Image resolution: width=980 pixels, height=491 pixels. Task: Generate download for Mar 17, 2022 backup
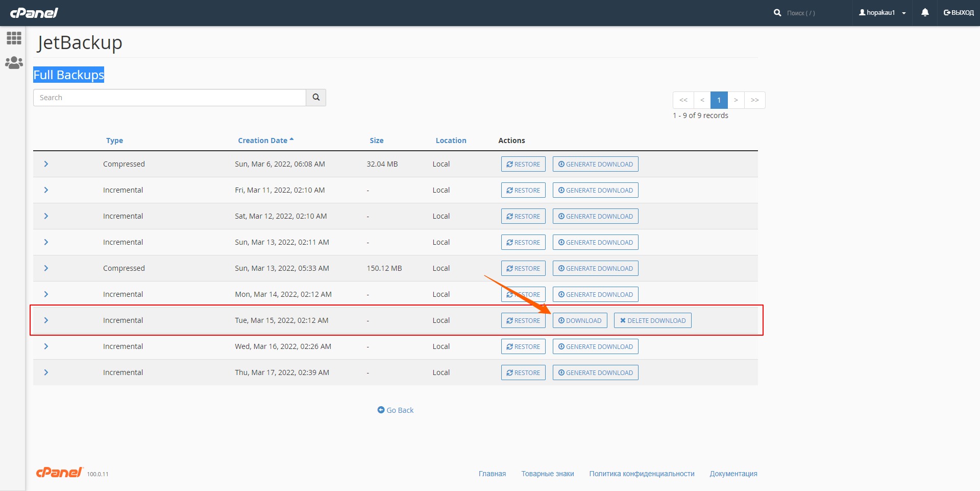[x=595, y=372]
